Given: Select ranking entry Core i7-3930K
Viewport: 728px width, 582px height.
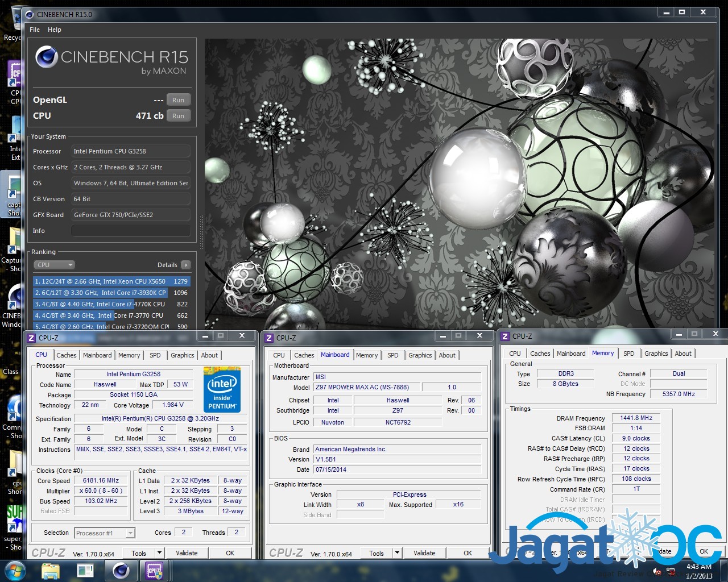Looking at the screenshot, I should 111,293.
